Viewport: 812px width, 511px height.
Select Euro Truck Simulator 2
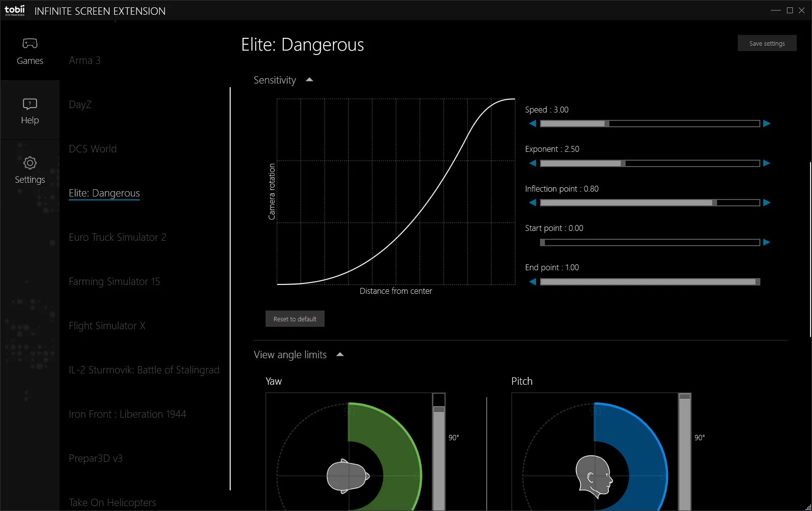click(x=118, y=237)
